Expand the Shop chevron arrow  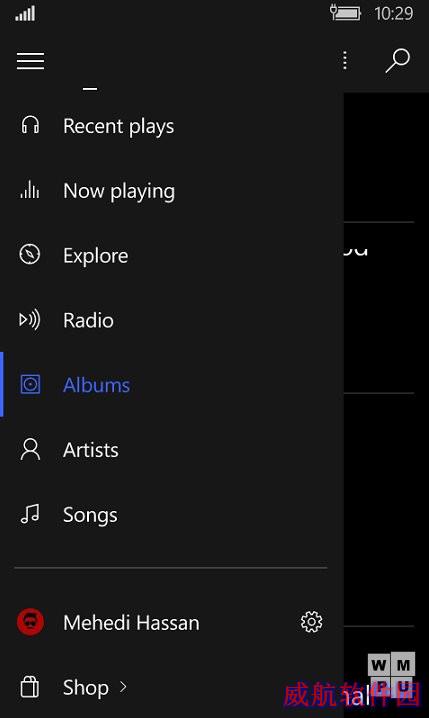[x=123, y=687]
